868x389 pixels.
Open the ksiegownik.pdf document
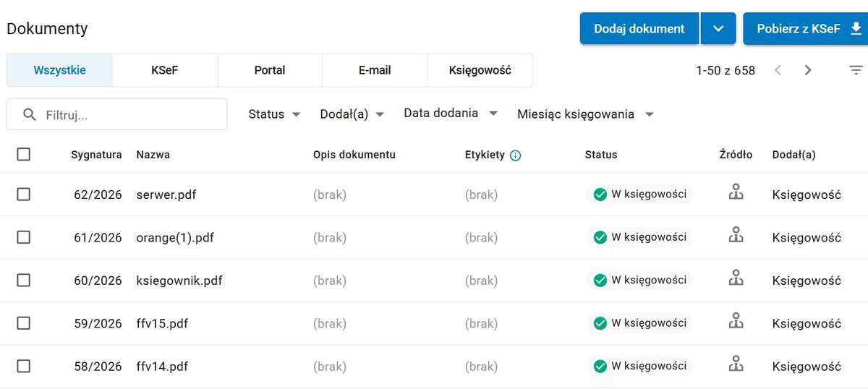(179, 281)
